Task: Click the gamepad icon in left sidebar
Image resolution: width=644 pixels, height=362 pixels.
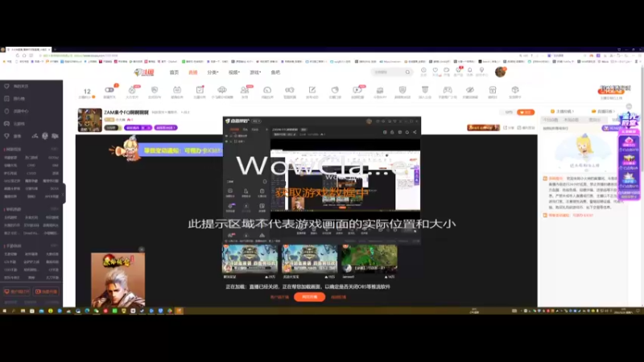Action: point(7,124)
